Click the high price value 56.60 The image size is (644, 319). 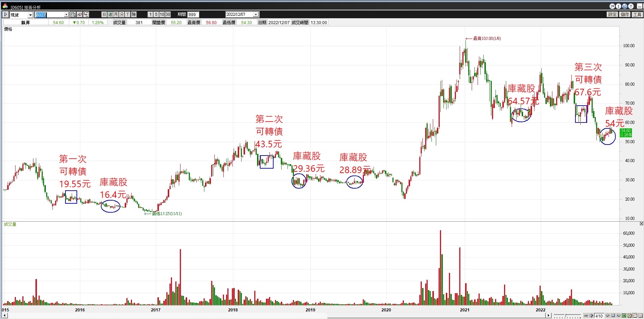tap(211, 22)
